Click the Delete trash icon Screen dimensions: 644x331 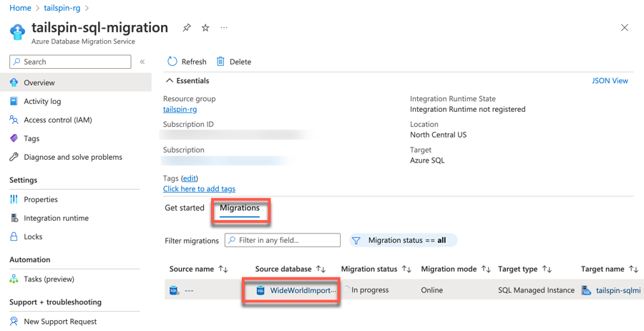pos(220,62)
